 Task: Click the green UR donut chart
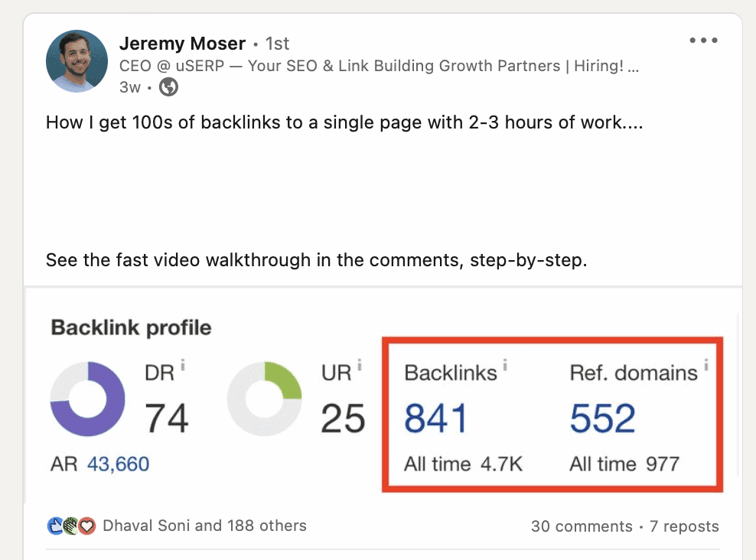point(264,399)
